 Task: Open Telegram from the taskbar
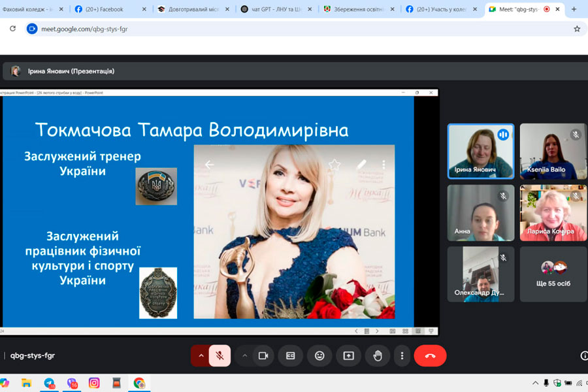(x=50, y=383)
